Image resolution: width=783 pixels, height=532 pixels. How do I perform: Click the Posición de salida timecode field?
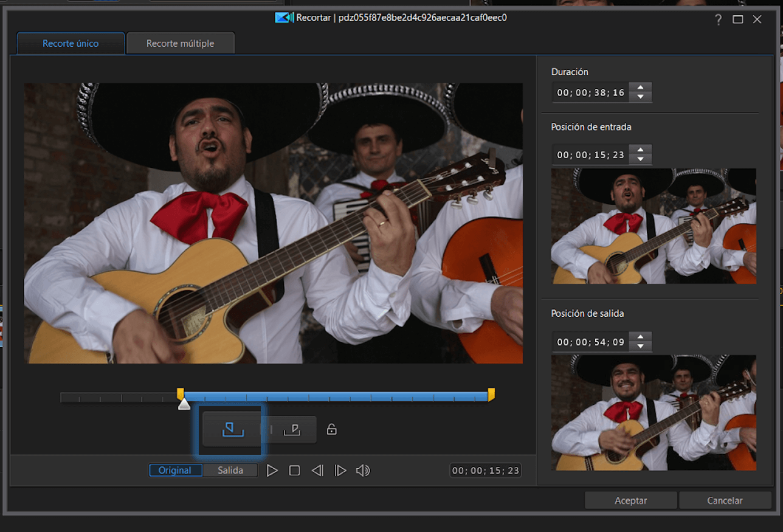[590, 342]
